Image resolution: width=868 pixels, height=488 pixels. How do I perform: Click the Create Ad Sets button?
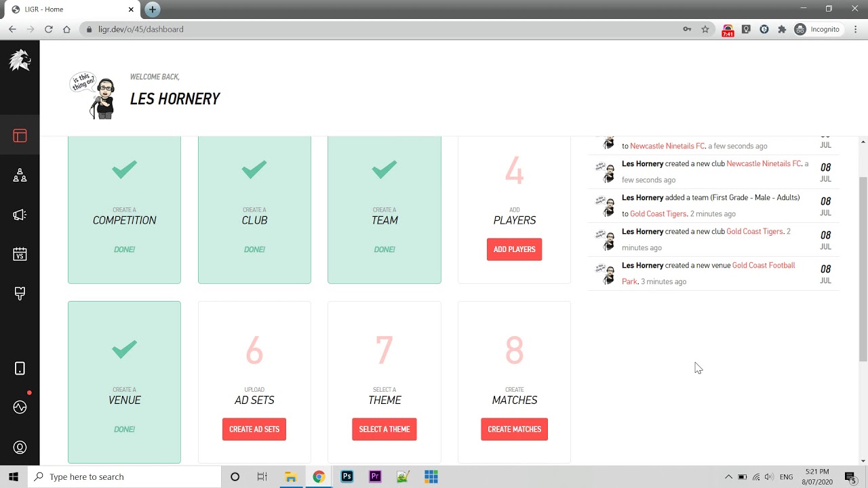pos(254,429)
